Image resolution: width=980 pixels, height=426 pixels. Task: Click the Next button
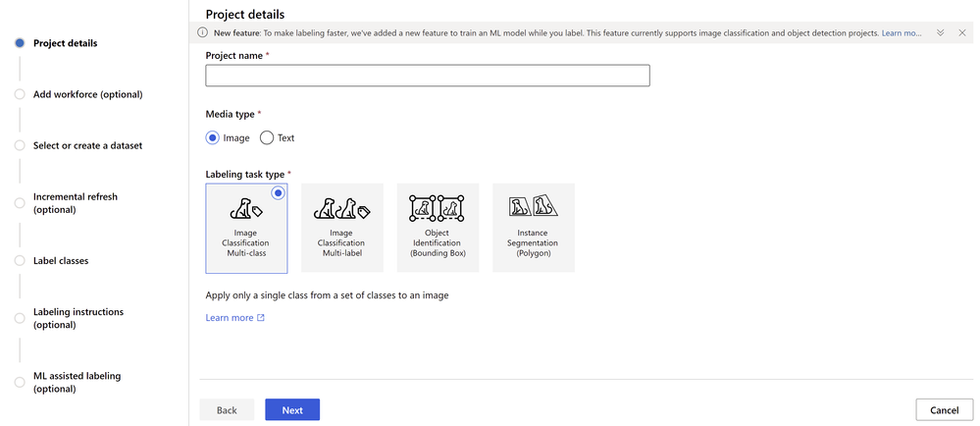292,409
